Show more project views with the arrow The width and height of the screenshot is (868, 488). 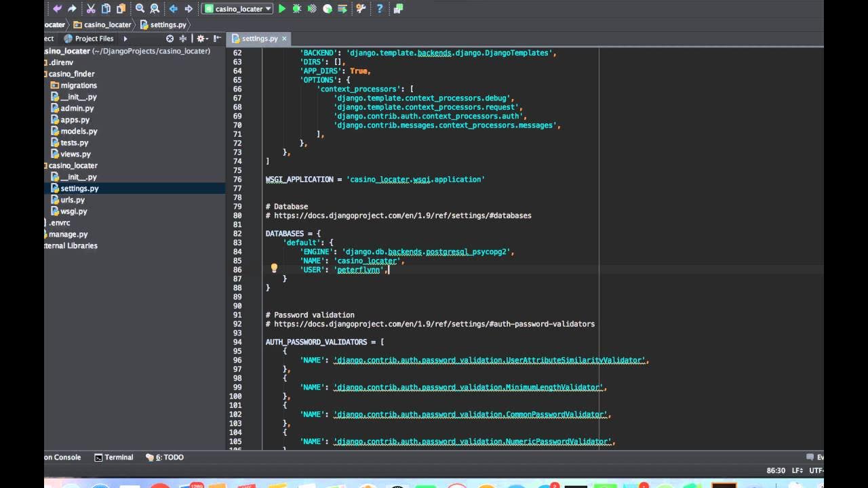click(125, 39)
